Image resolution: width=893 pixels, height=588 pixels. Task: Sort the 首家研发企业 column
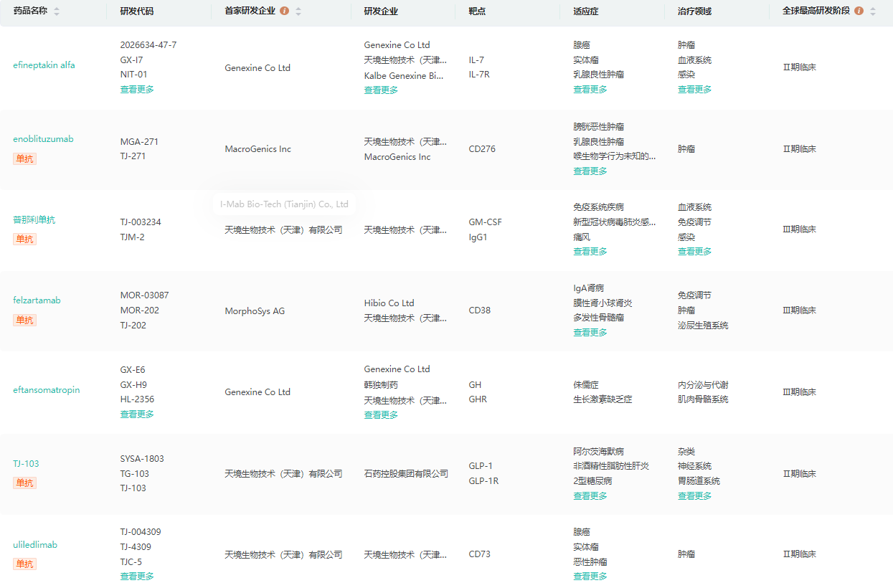point(298,11)
